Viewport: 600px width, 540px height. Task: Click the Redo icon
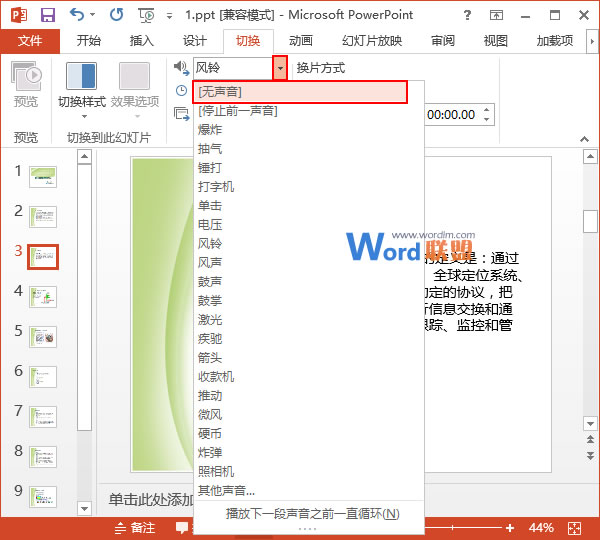tap(116, 15)
